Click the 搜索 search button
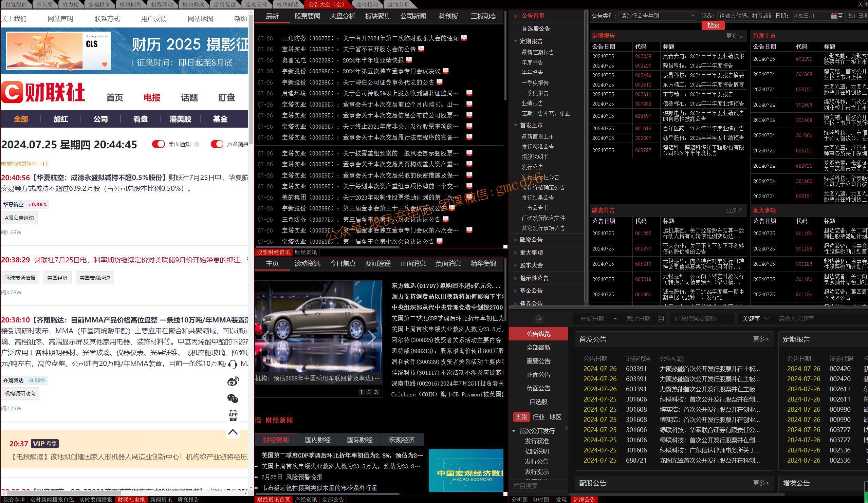 pos(712,25)
